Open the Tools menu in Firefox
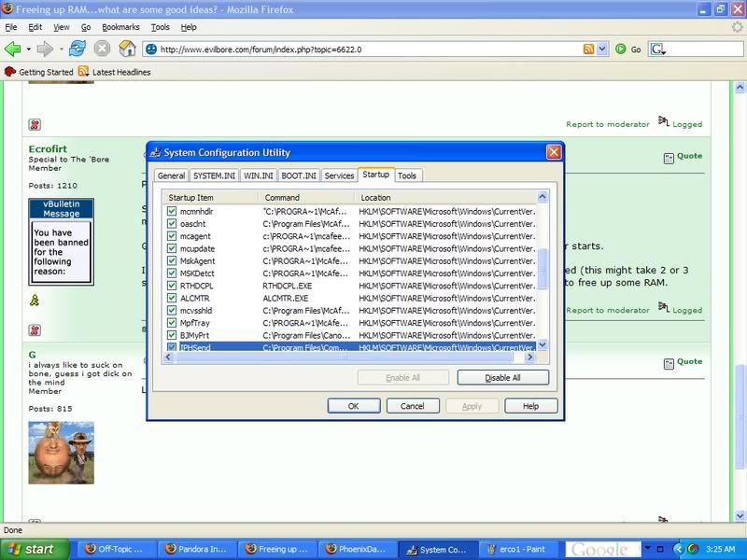Image resolution: width=747 pixels, height=560 pixels. click(x=160, y=27)
